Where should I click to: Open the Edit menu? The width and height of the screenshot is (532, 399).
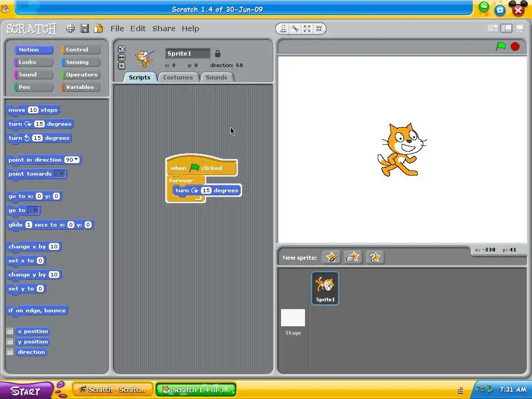point(138,29)
